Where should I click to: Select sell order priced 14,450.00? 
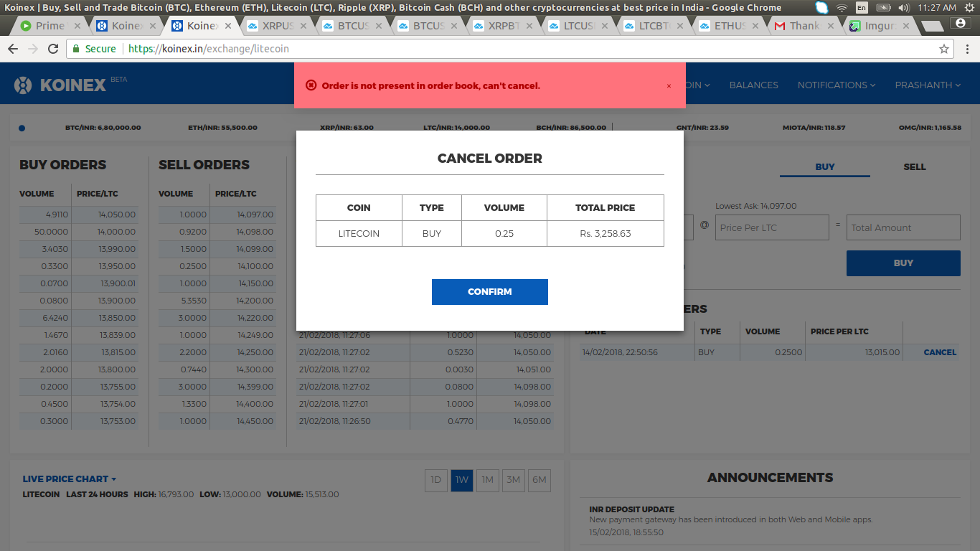point(217,421)
